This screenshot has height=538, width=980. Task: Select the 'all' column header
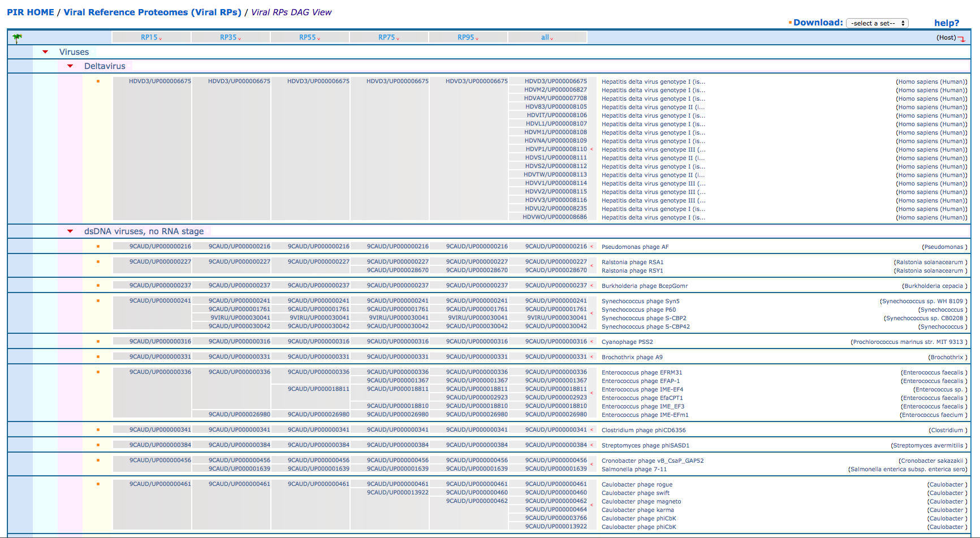[547, 37]
